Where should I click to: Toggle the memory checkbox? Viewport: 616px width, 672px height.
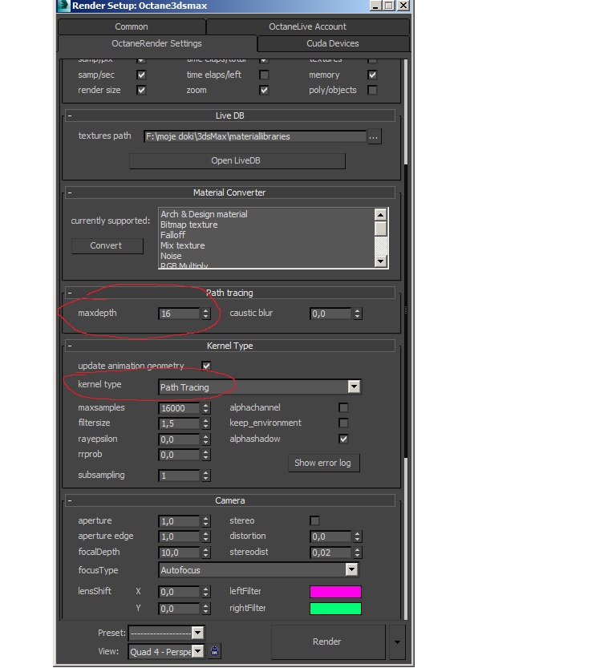pos(372,75)
